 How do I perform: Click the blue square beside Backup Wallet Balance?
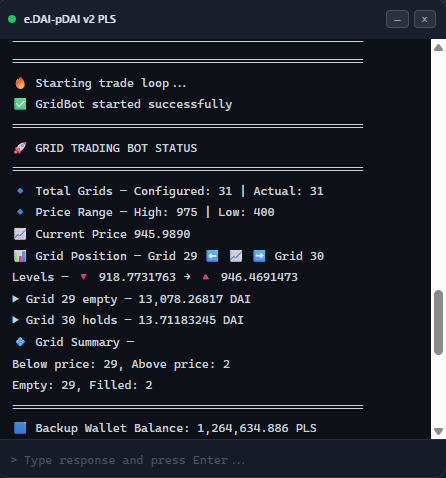20,428
